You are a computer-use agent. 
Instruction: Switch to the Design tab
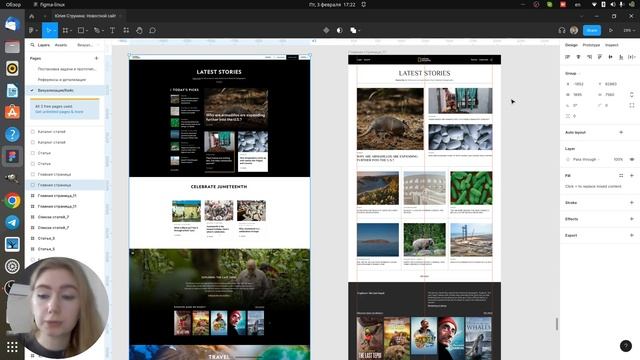coord(571,45)
